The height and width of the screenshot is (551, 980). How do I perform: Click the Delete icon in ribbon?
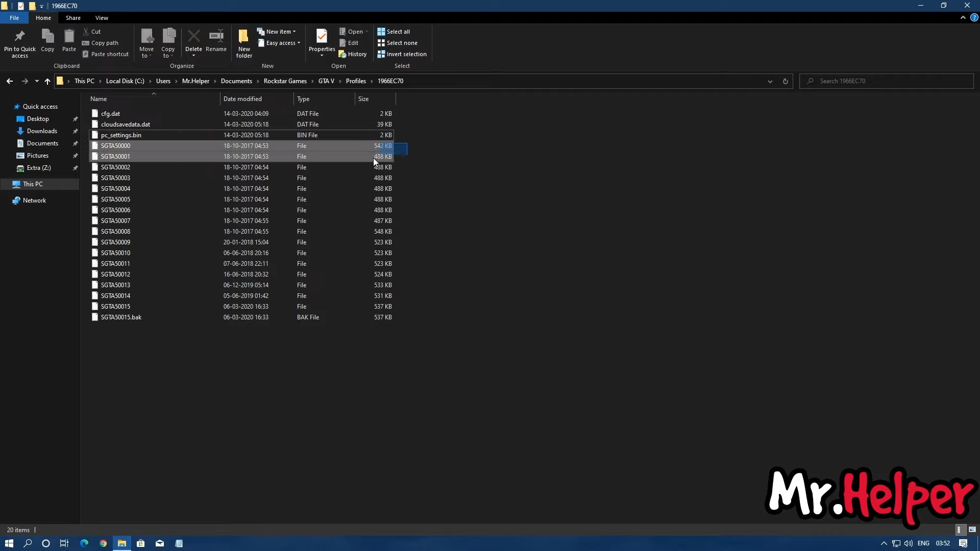click(x=193, y=37)
